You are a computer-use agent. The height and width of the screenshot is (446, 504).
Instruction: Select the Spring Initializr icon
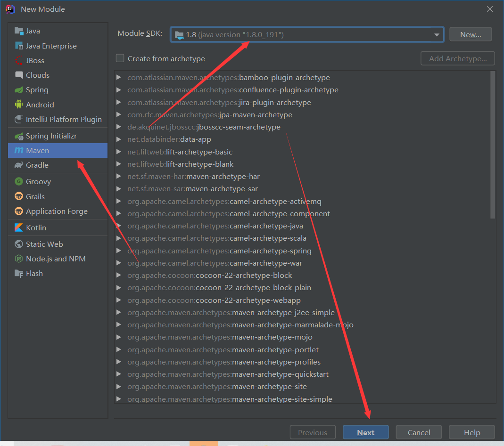tap(19, 136)
